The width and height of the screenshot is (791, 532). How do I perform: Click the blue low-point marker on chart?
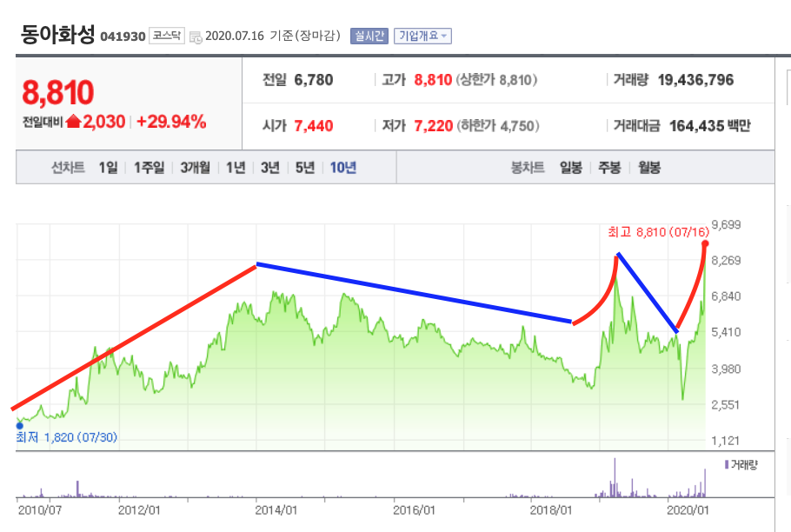coord(20,426)
